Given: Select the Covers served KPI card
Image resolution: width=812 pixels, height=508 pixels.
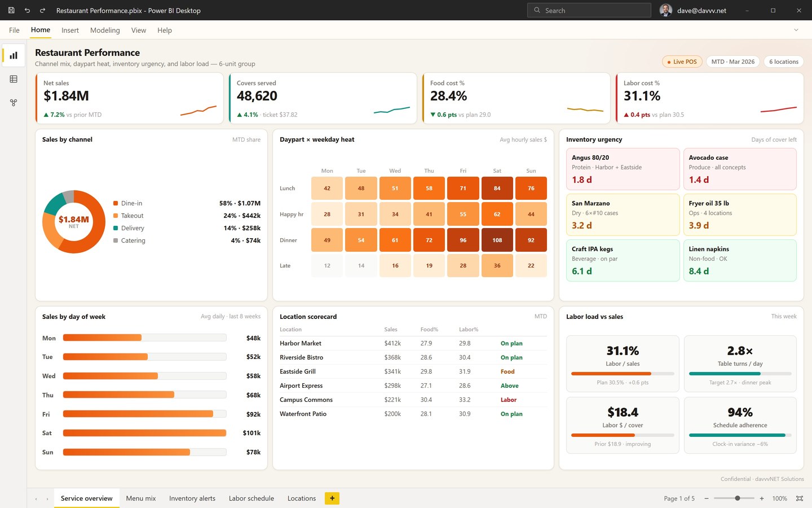Looking at the screenshot, I should point(323,98).
